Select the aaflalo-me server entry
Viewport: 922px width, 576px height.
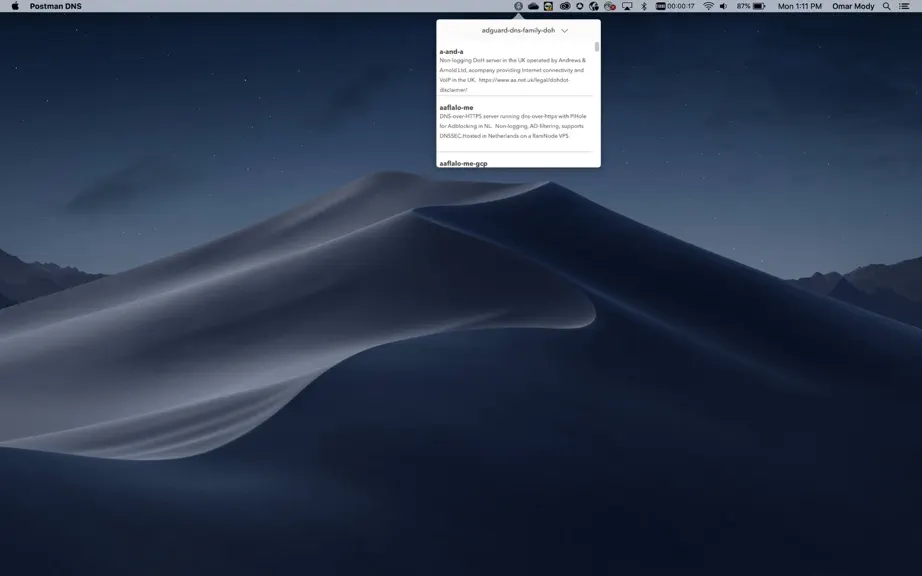516,122
